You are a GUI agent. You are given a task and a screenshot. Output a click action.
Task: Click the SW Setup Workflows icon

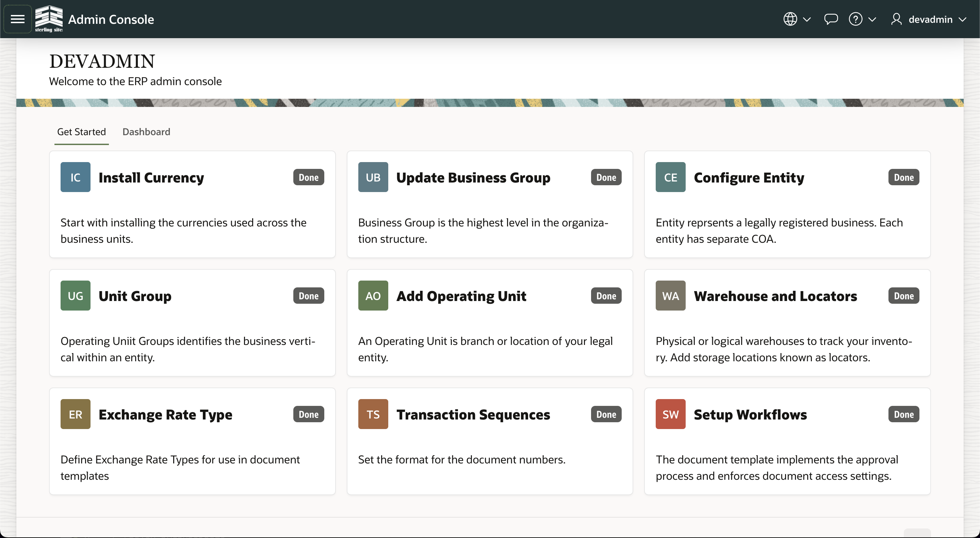[670, 414]
